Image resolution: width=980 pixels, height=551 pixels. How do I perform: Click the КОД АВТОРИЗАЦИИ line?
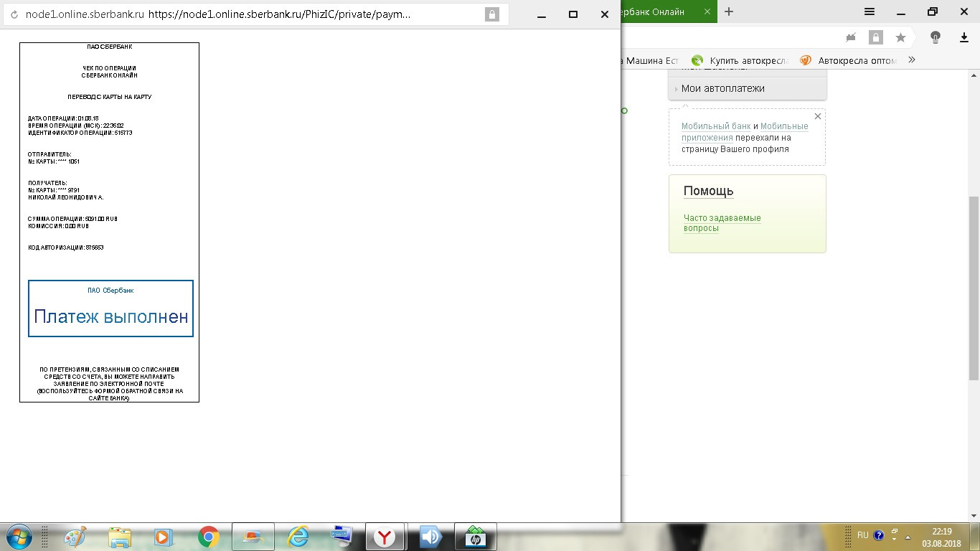pyautogui.click(x=65, y=248)
